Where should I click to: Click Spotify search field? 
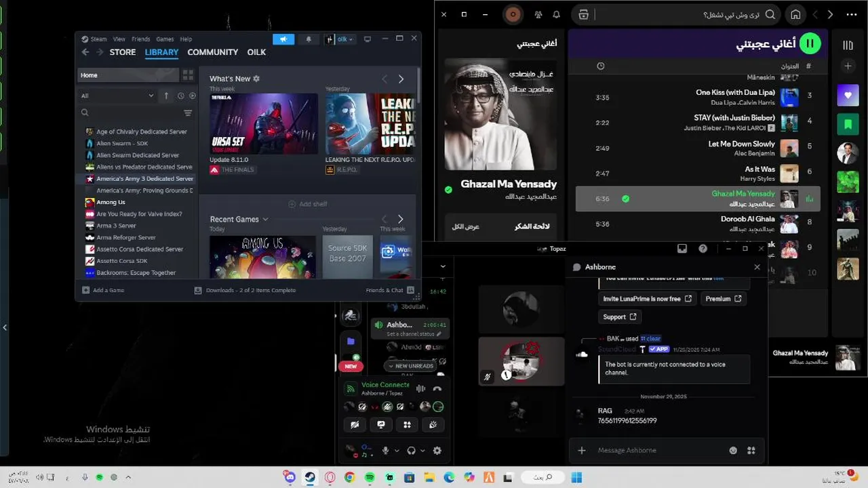pos(678,14)
